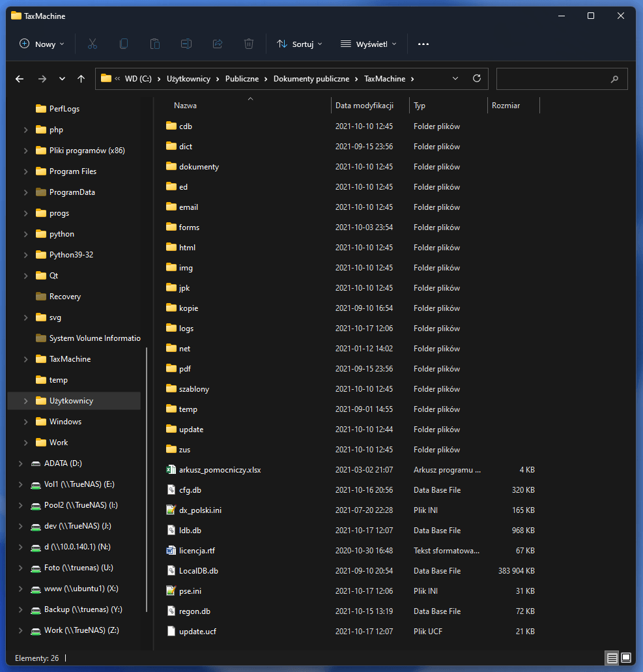Click the Nowy new item button
Image resolution: width=643 pixels, height=672 pixels.
click(x=42, y=44)
